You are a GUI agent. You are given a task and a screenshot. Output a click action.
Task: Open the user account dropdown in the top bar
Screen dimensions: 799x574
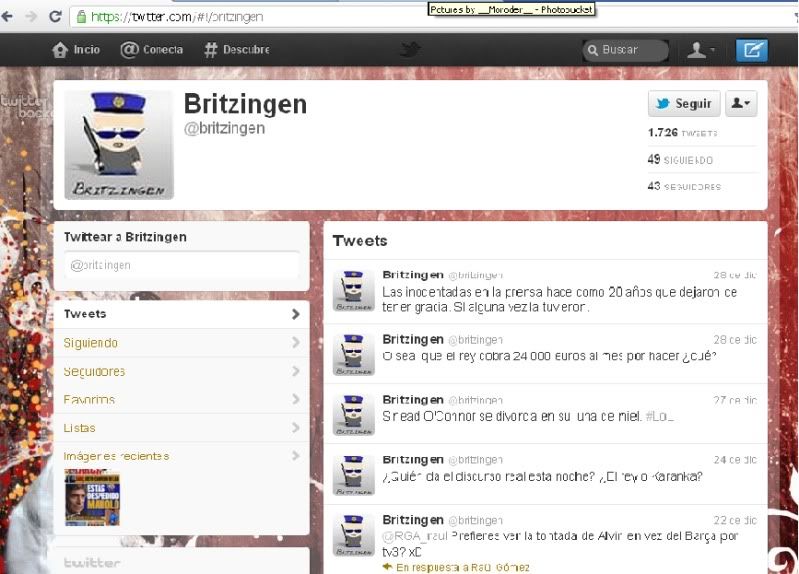coord(701,50)
